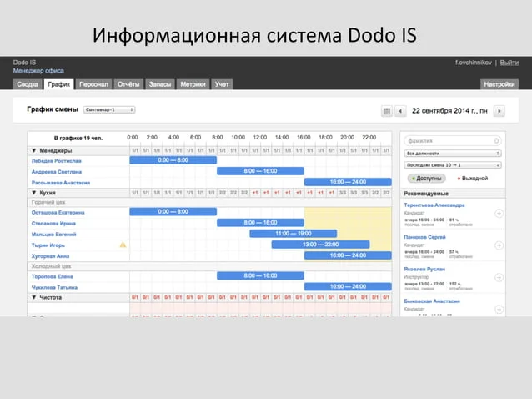This screenshot has width=532, height=399.
Task: Toggle Доступны filter
Action: [426, 179]
